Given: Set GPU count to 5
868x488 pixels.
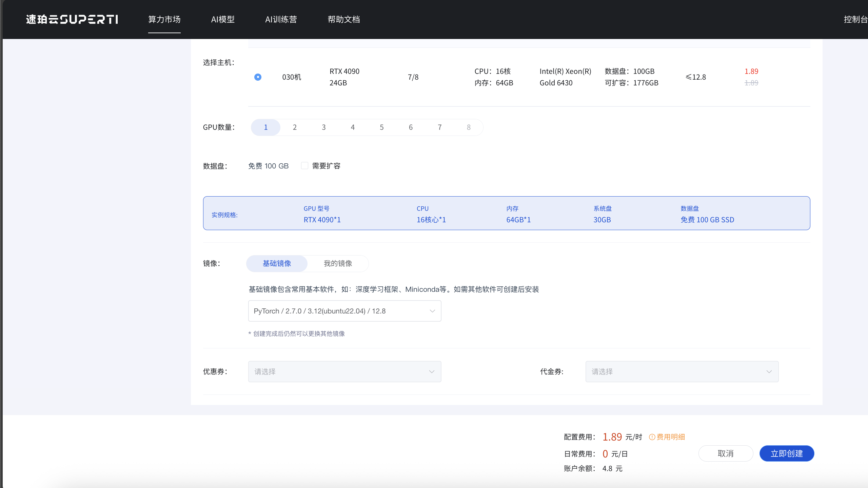Looking at the screenshot, I should pos(382,127).
